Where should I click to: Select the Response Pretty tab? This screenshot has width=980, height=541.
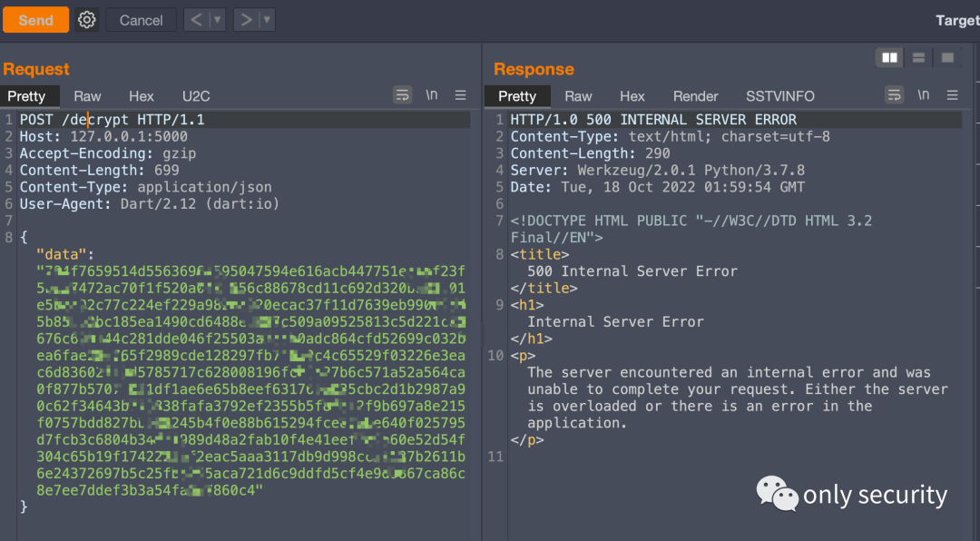coord(517,96)
